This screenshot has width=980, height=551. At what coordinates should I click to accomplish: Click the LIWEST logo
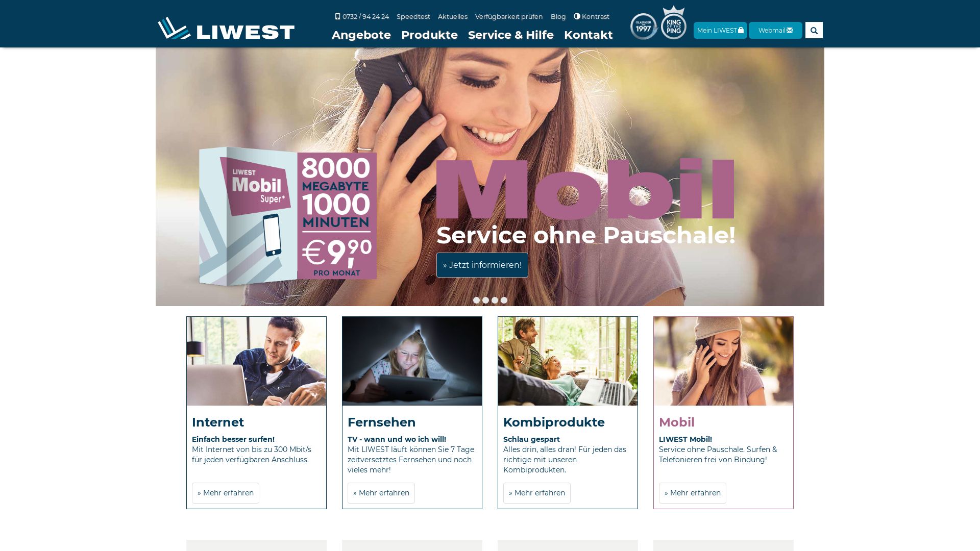pos(226,28)
